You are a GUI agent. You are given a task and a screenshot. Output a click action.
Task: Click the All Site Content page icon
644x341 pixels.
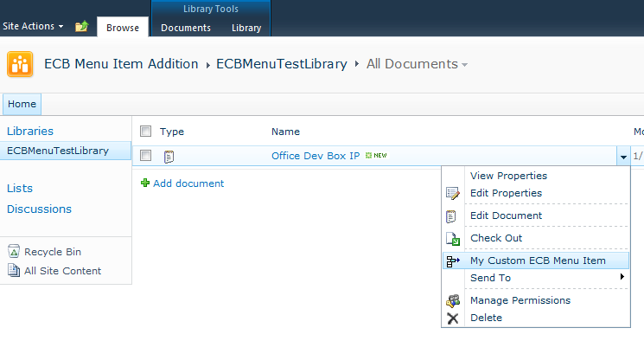point(14,270)
